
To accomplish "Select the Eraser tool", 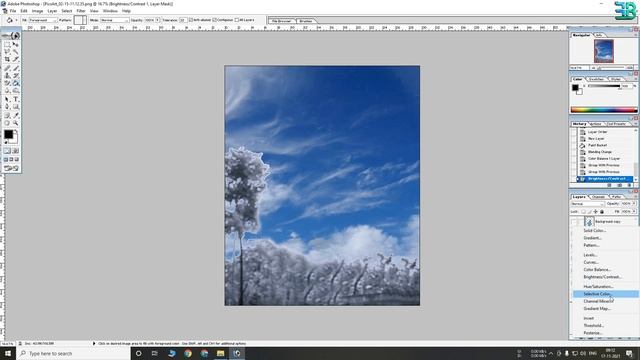I will 7,83.
